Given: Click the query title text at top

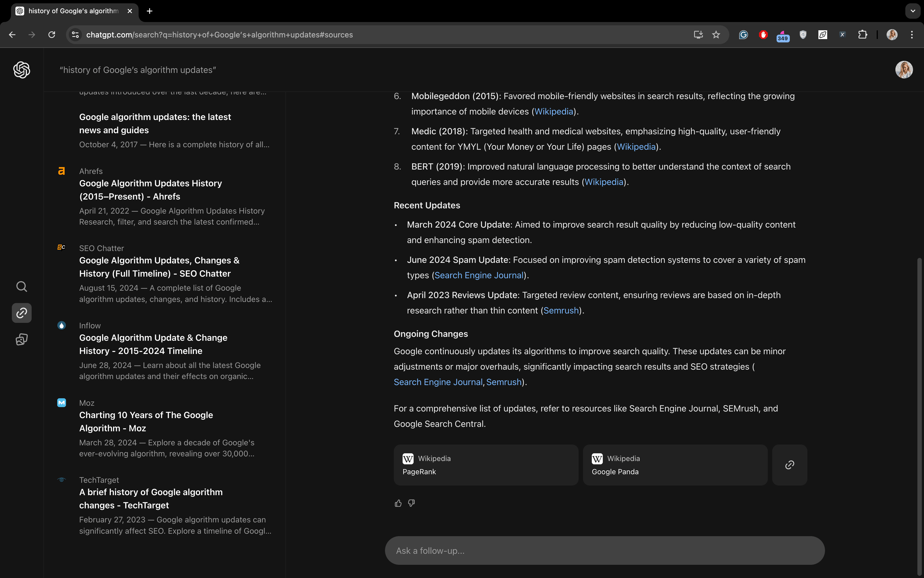Looking at the screenshot, I should (138, 70).
